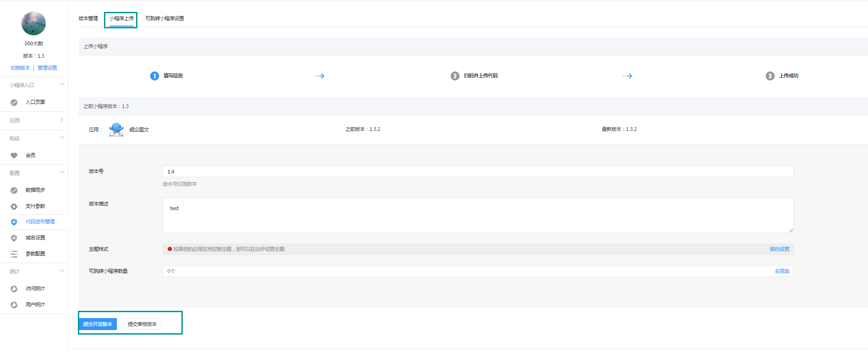Click the 崛企图文 app name

pyautogui.click(x=139, y=130)
